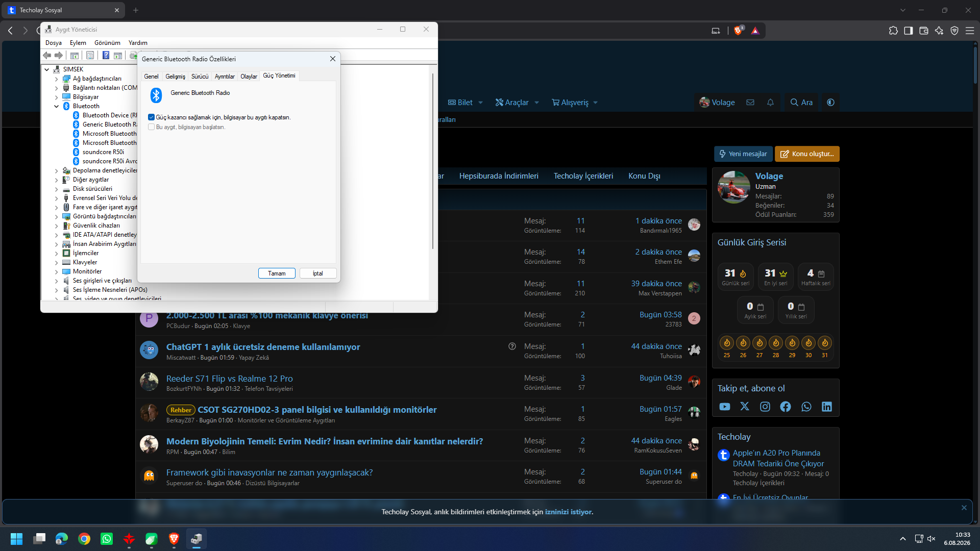Viewport: 980px width, 551px height.
Task: Open the taskbar hidden icons chevron
Action: [x=903, y=539]
